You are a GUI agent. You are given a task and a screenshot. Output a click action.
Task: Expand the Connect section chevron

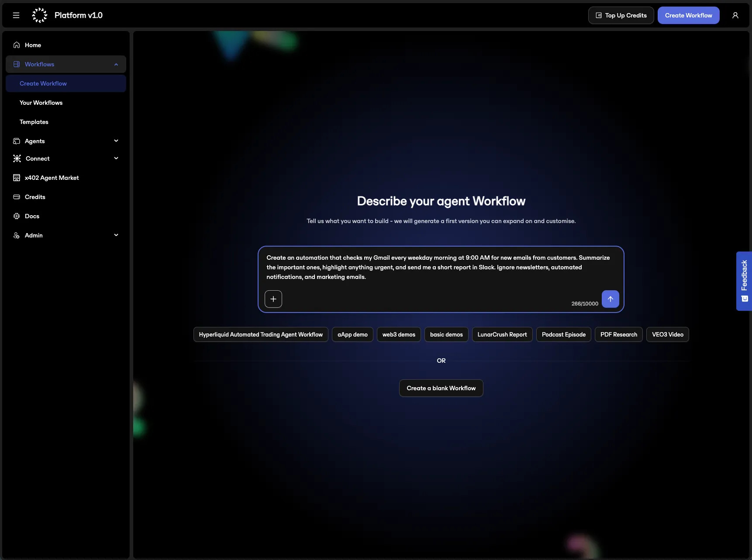(x=116, y=158)
